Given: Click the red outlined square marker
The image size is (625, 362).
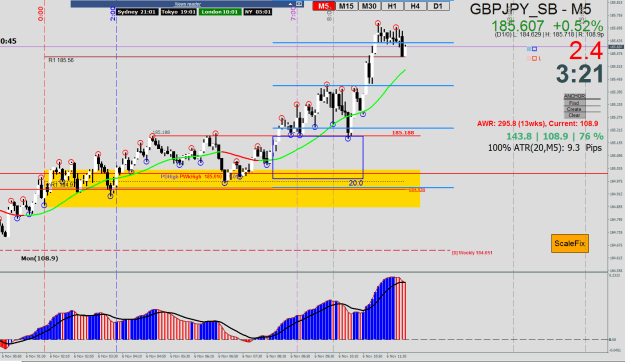Looking at the screenshot, I should [x=535, y=59].
